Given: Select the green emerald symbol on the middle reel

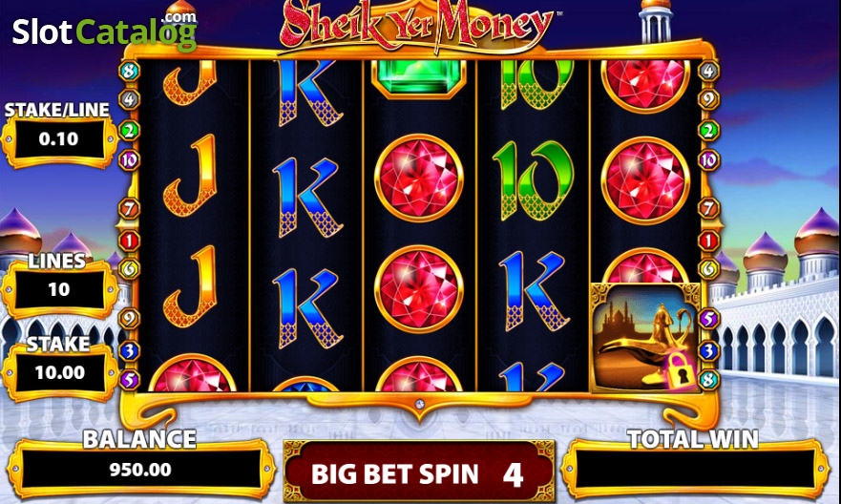Looking at the screenshot, I should point(419,77).
